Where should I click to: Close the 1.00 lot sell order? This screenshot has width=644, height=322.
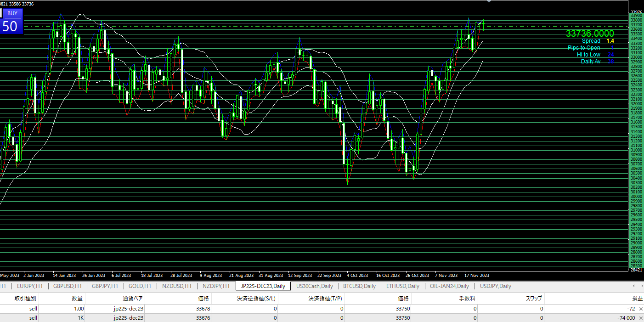point(640,309)
